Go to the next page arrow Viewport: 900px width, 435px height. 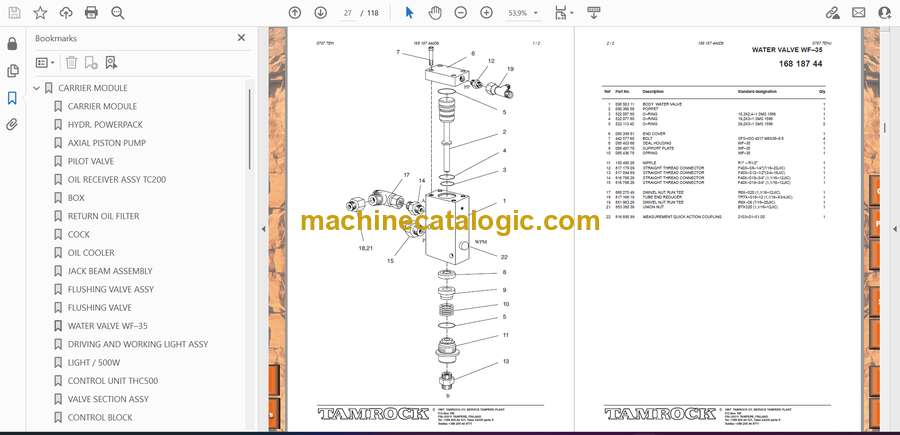[321, 13]
